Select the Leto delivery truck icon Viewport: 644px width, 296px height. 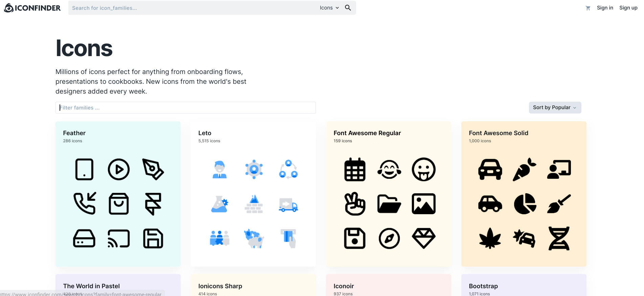288,205
